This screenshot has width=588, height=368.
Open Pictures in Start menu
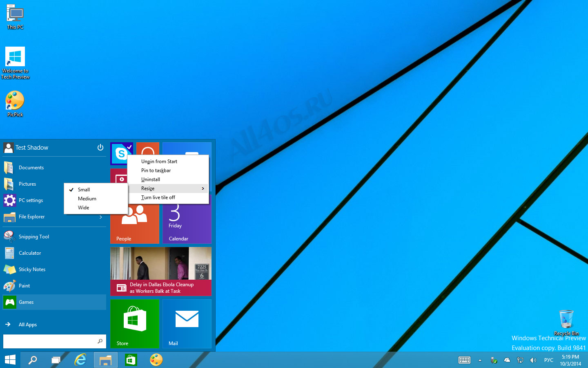click(54, 184)
